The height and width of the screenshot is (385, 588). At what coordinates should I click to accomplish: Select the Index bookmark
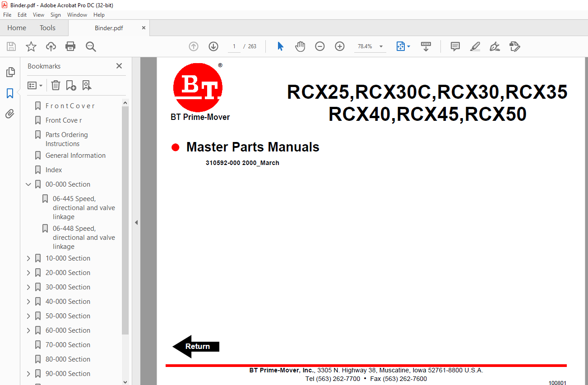tap(54, 170)
